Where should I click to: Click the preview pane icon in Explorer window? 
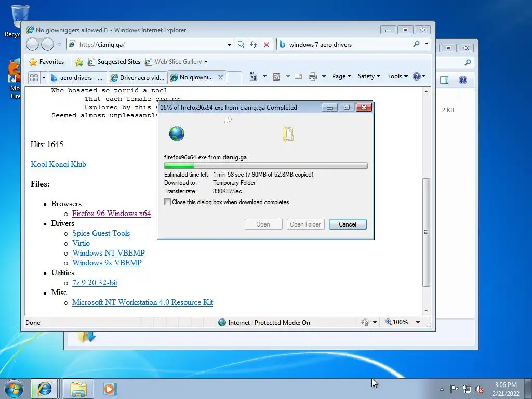444,80
